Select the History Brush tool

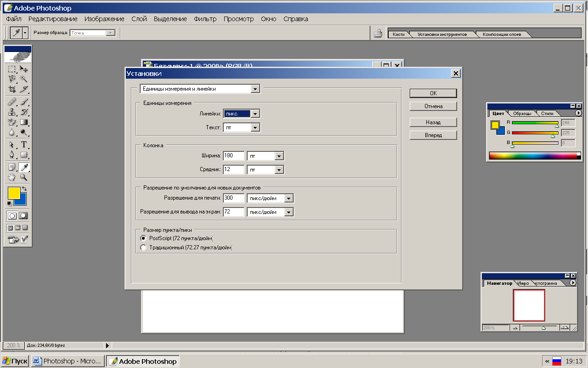pyautogui.click(x=24, y=112)
